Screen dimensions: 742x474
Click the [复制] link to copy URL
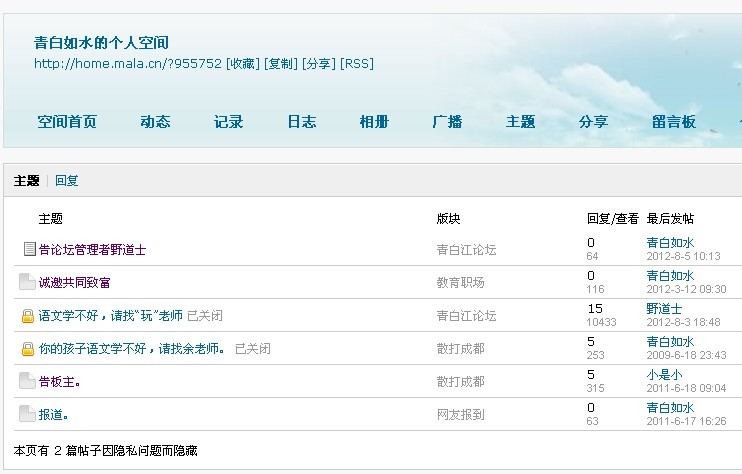(x=280, y=64)
